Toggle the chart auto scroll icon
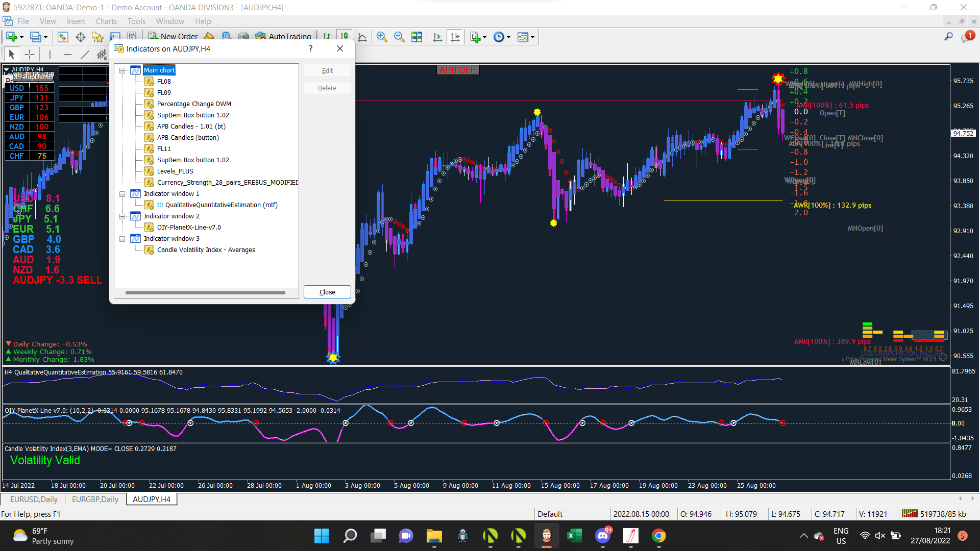 pyautogui.click(x=437, y=37)
